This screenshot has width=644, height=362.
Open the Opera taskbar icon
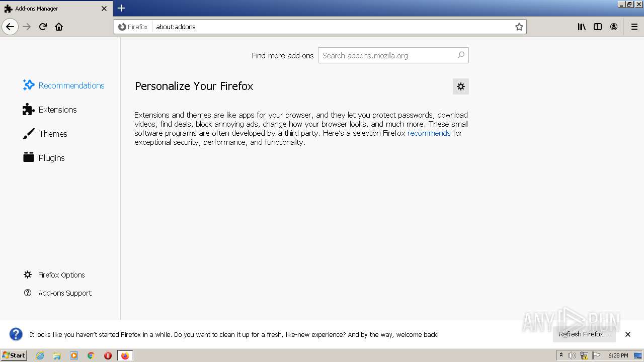pyautogui.click(x=108, y=355)
